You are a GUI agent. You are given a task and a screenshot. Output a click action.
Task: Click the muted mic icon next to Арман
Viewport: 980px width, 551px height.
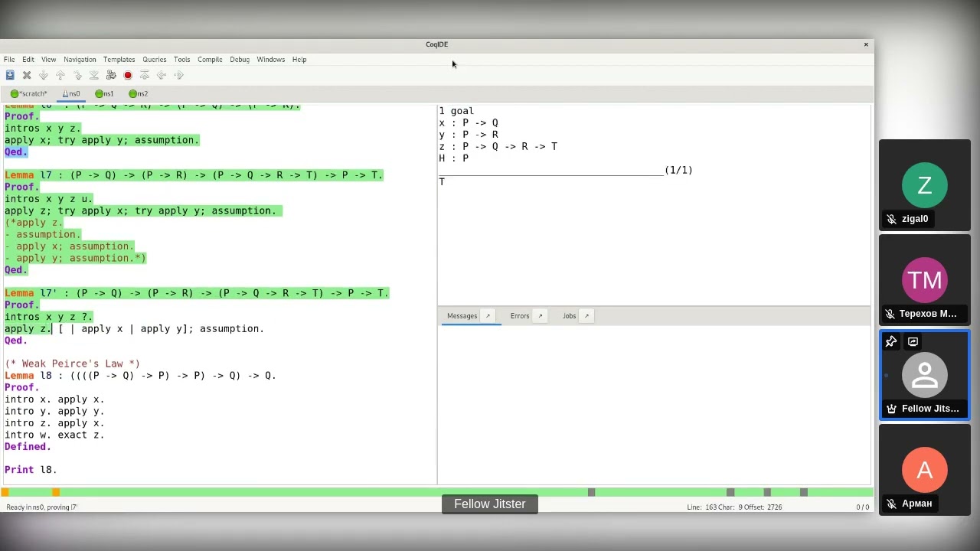click(891, 504)
